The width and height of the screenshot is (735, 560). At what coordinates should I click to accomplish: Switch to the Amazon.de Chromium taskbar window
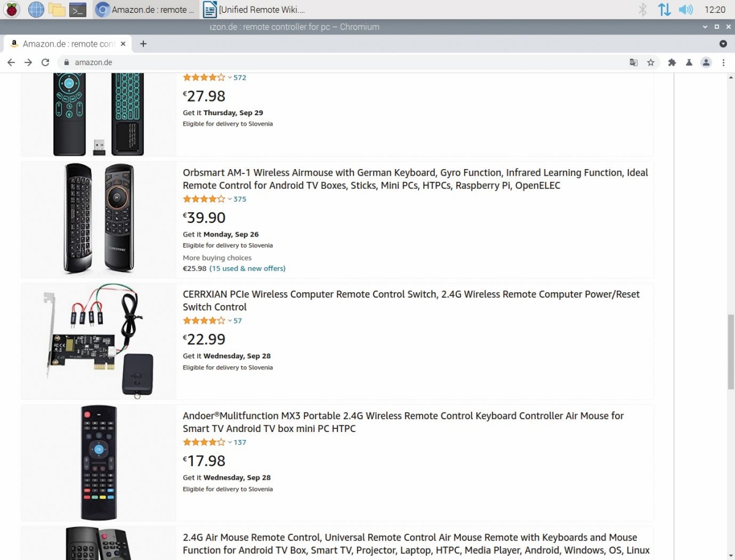[146, 9]
